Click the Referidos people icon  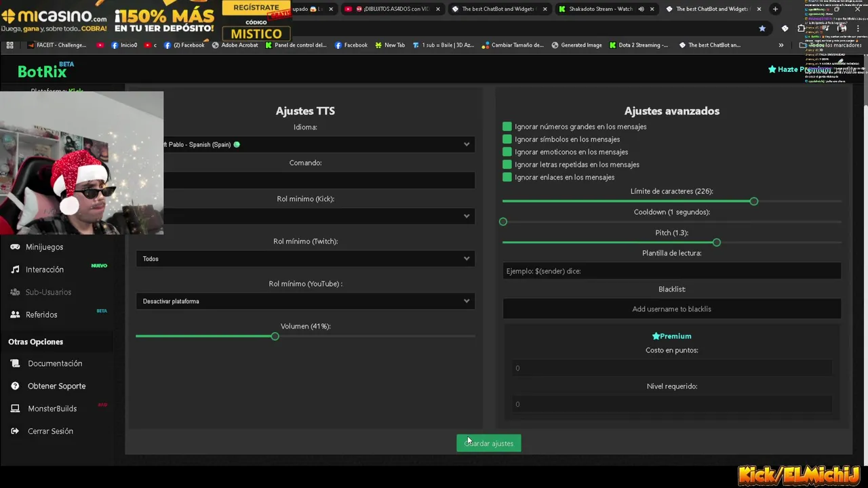pyautogui.click(x=15, y=314)
